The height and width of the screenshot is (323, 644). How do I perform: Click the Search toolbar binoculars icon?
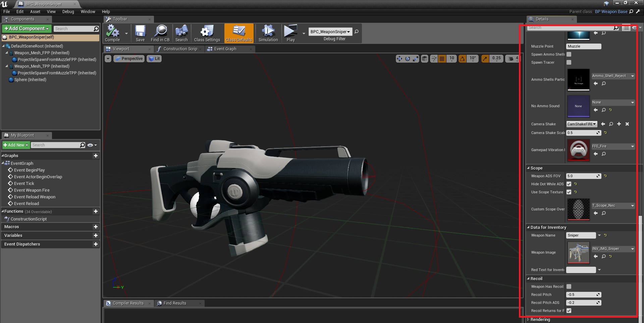(x=181, y=33)
